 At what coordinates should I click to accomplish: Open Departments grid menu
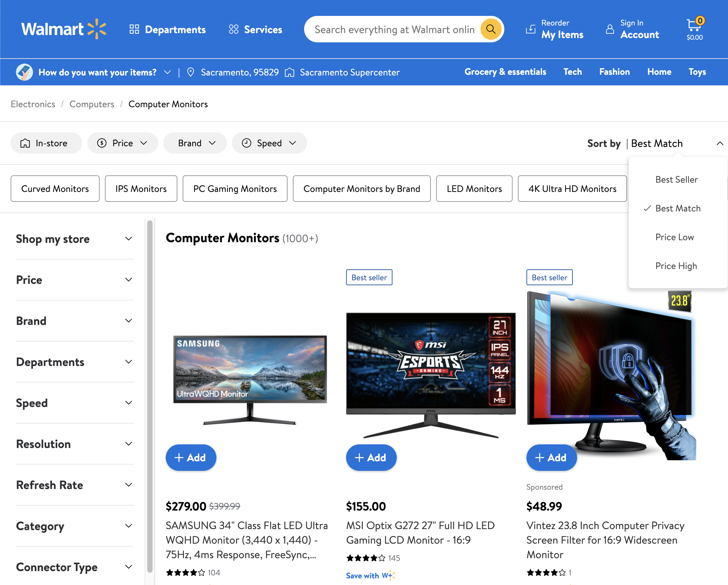[x=168, y=30]
